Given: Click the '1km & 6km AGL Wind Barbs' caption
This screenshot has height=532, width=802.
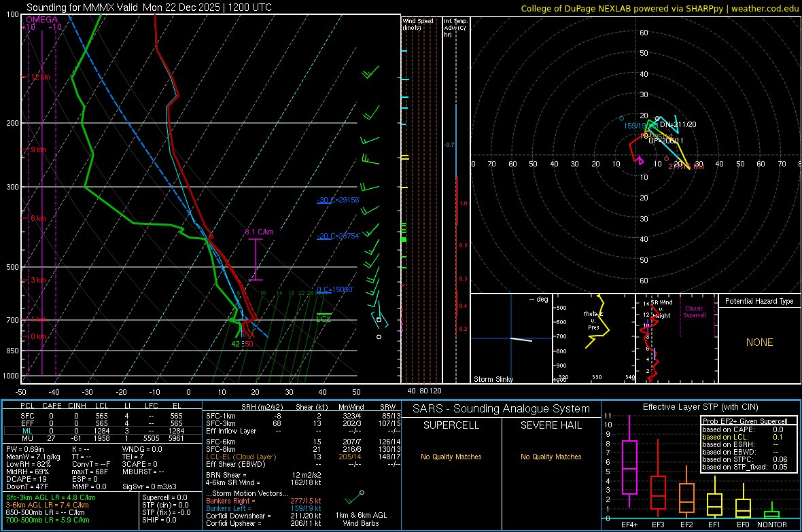Looking at the screenshot, I should [x=361, y=519].
